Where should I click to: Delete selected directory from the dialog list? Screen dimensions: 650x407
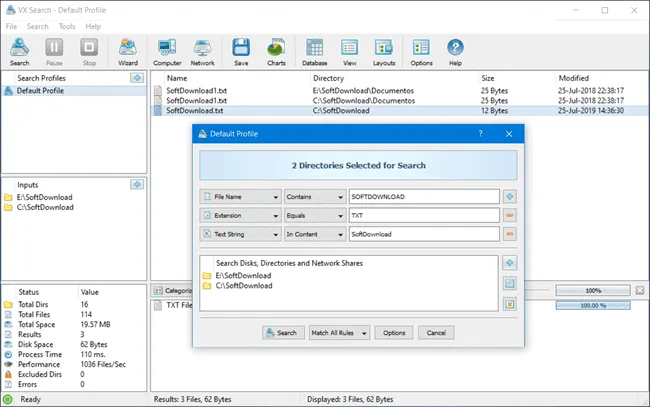[x=509, y=304]
